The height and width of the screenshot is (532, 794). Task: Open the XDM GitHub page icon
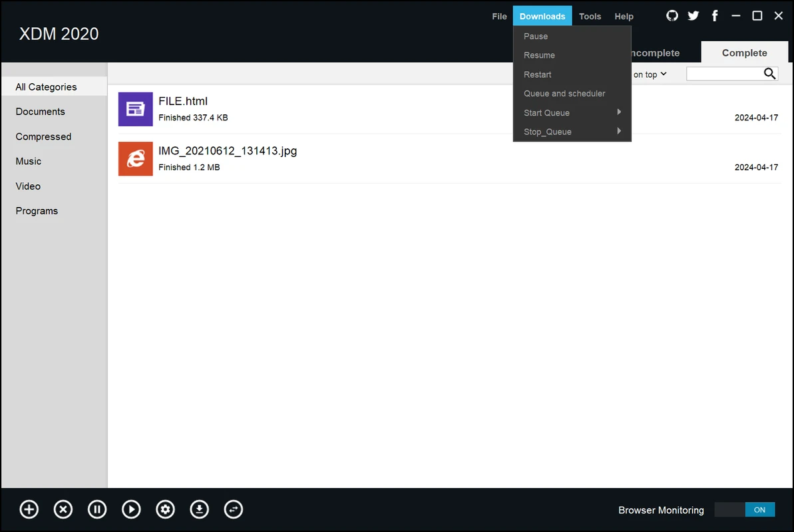pyautogui.click(x=672, y=15)
